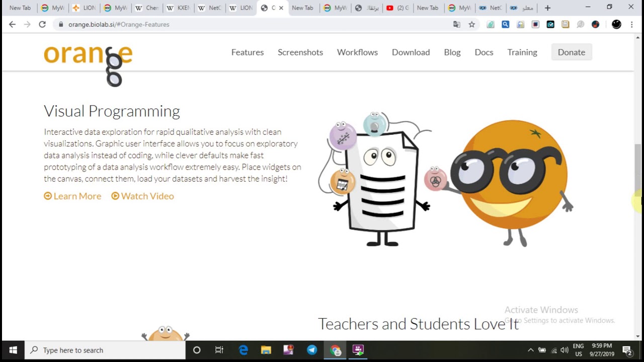Viewport: 644px width, 362px height.
Task: Click the Watch Video link
Action: click(142, 196)
